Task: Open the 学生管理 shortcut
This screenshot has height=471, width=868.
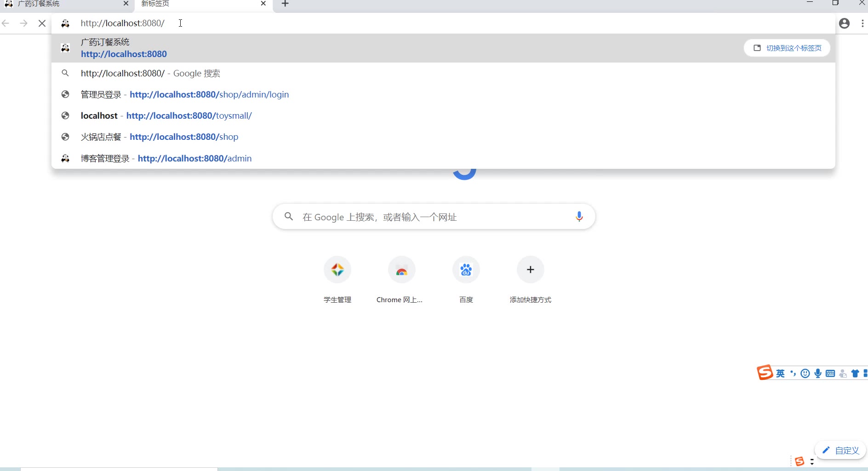Action: coord(337,270)
